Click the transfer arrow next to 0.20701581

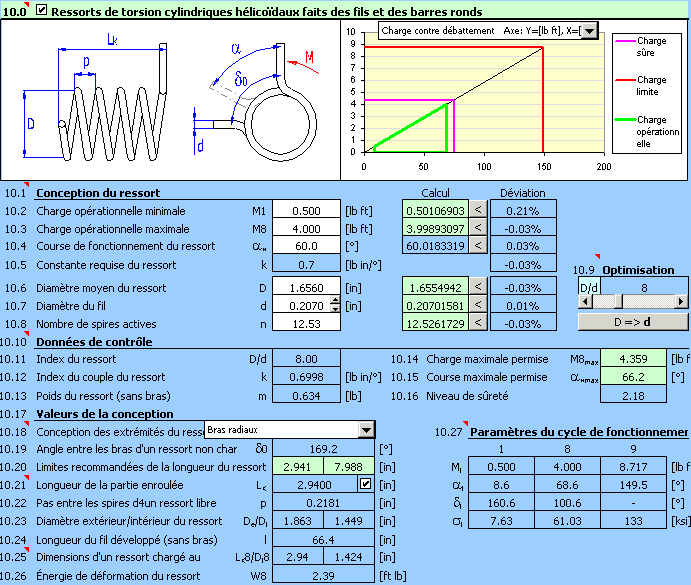click(478, 304)
